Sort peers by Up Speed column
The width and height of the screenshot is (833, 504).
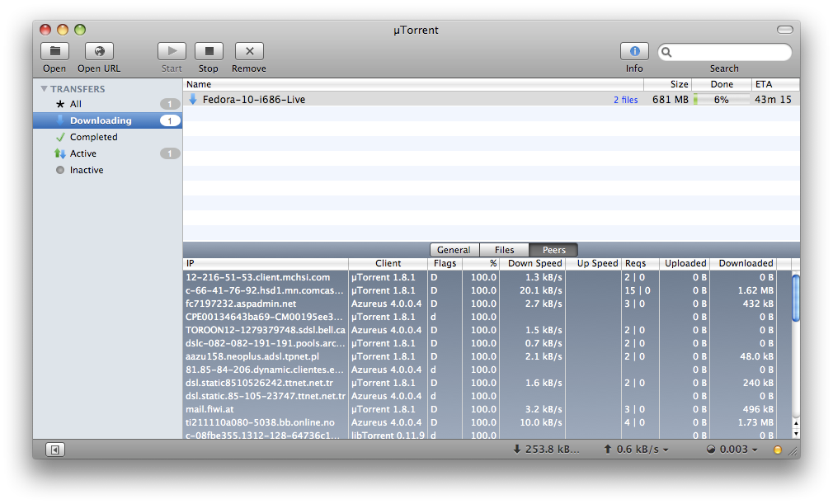[592, 263]
